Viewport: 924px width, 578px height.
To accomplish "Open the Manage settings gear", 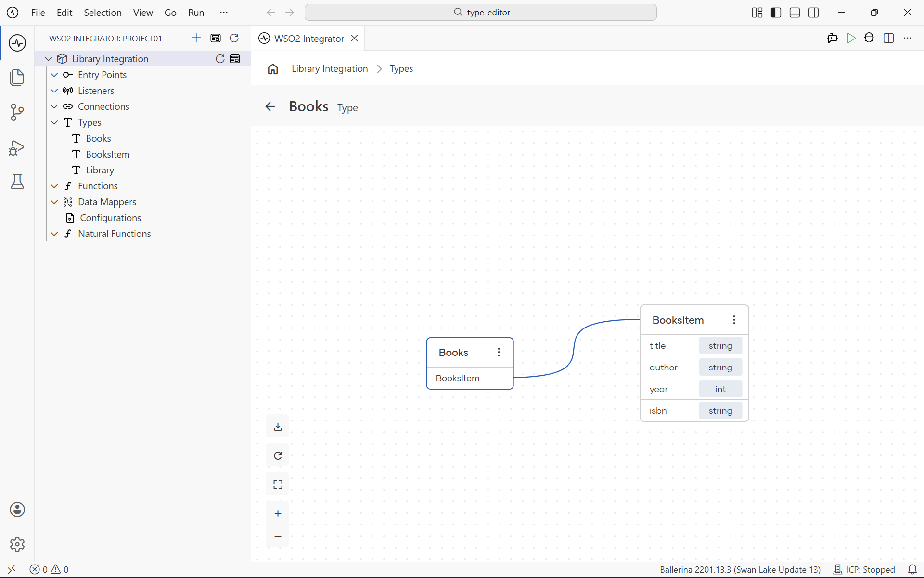I will [x=17, y=544].
